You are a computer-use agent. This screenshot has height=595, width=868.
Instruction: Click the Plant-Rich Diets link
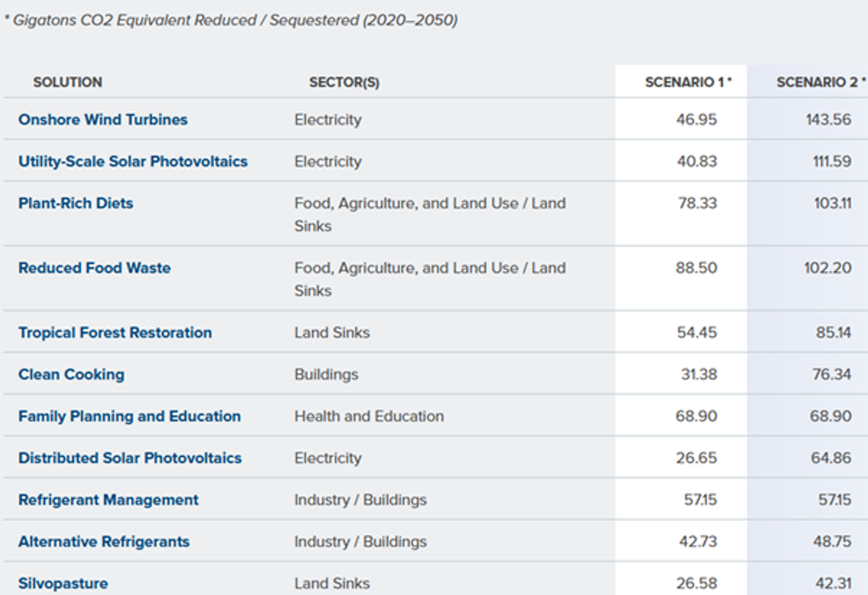[x=76, y=203]
